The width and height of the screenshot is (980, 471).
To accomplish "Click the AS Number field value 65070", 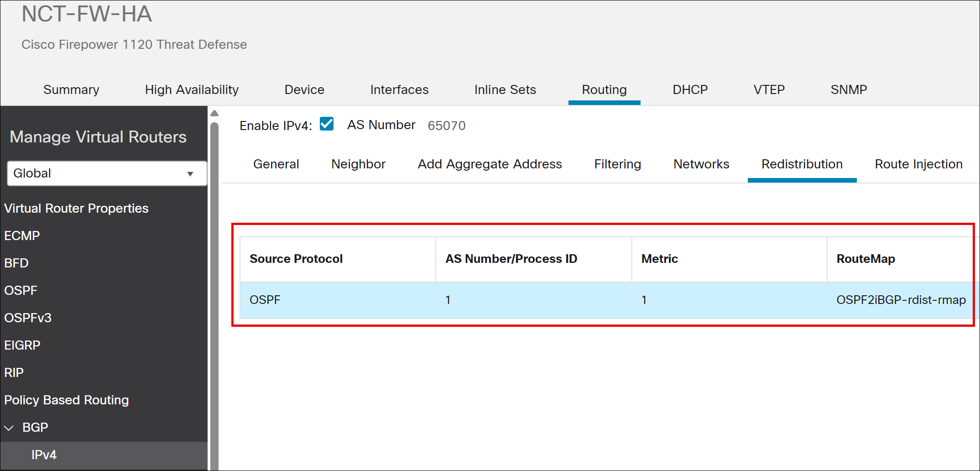I will 446,126.
